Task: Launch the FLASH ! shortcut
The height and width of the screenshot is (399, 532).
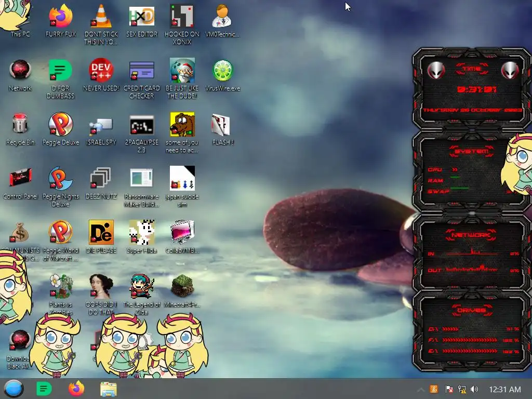Action: pyautogui.click(x=222, y=129)
